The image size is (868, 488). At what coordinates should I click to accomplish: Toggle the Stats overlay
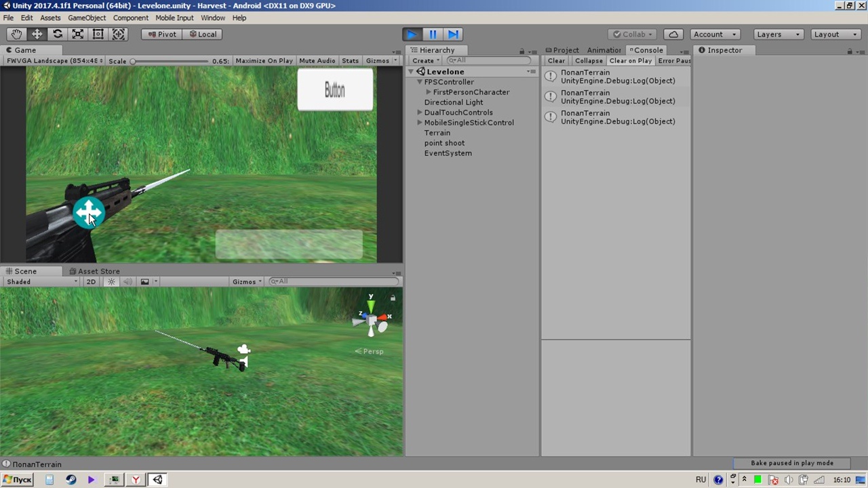pos(350,61)
